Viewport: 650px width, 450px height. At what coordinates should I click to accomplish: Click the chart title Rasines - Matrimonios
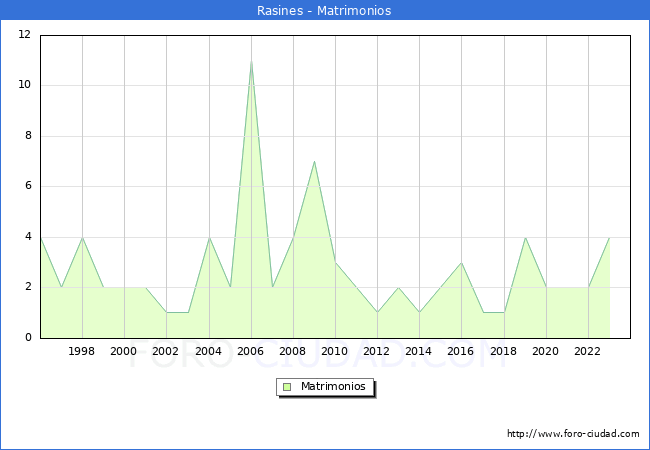pos(325,11)
